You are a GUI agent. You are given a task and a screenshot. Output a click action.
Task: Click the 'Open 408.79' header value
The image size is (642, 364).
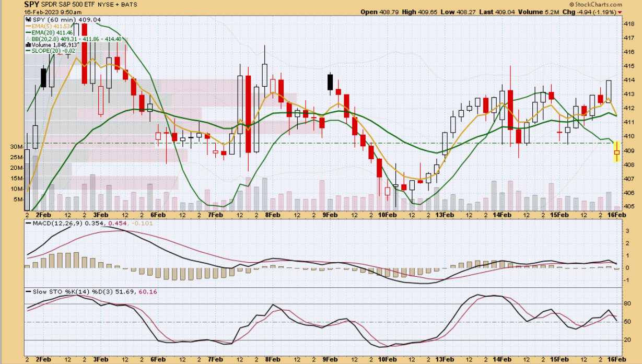click(379, 12)
